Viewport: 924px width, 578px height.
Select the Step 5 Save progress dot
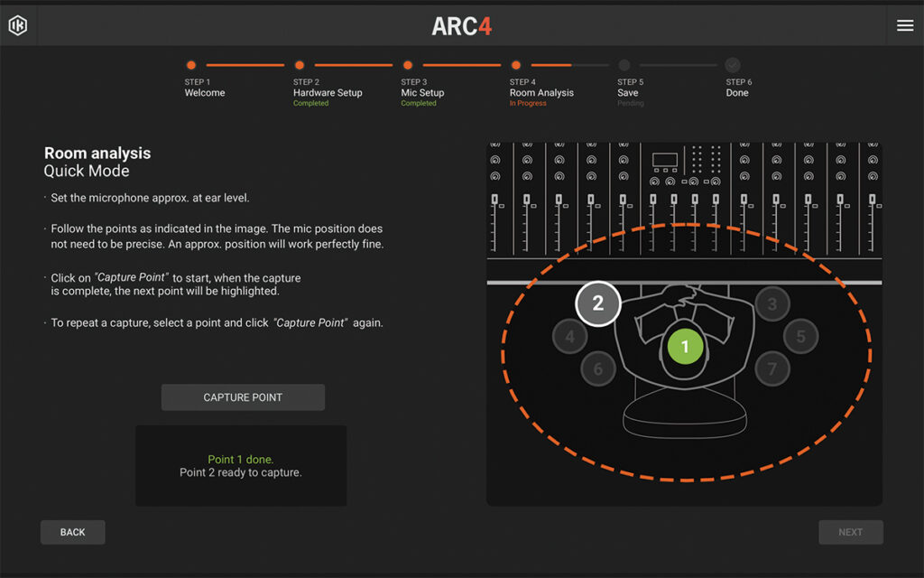[x=624, y=65]
